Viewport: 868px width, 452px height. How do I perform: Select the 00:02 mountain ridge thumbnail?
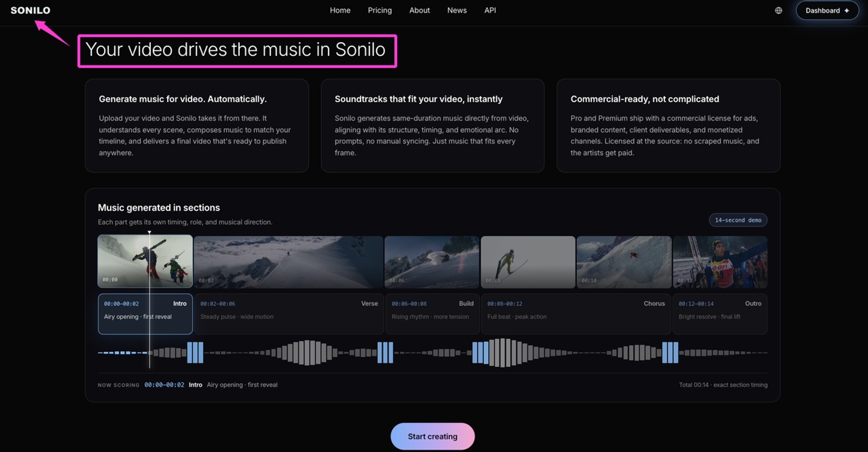click(x=289, y=262)
